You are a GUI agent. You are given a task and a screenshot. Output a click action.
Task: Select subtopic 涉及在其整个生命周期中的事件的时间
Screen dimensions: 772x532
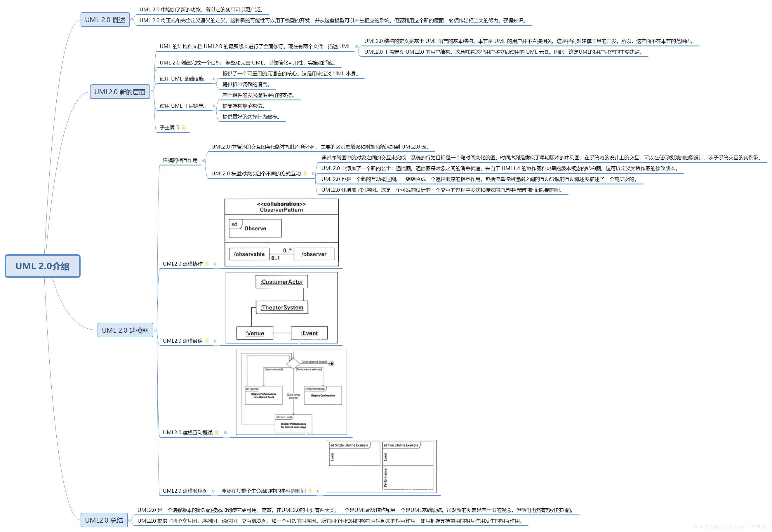263,491
